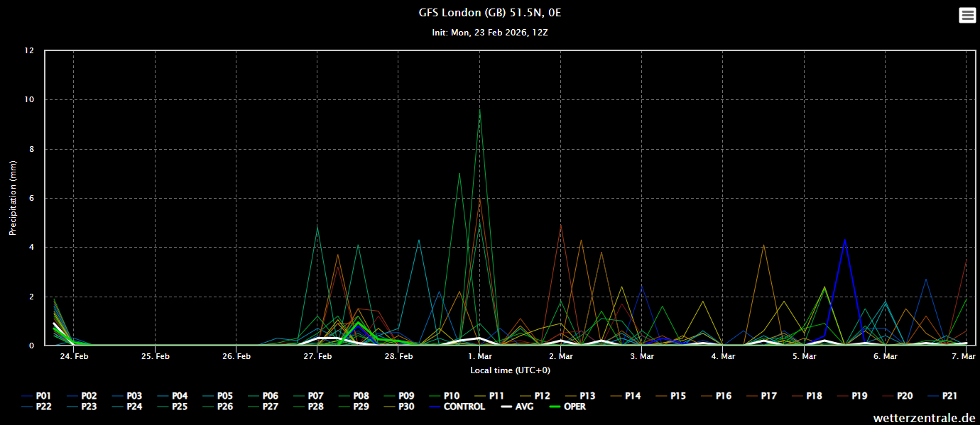Click the blue CONTROL peak near 5 Mar
980x425 pixels.
click(x=844, y=241)
